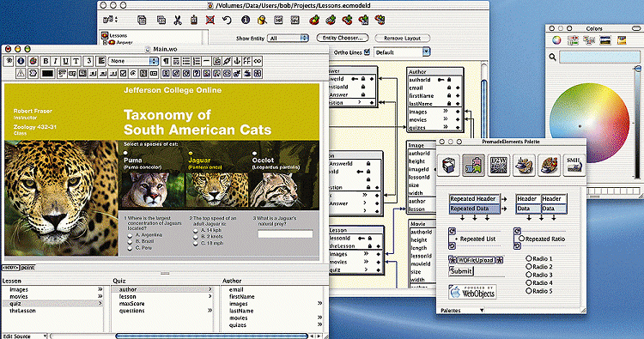Open the color wheel mode in the Colors panel

pos(556,40)
